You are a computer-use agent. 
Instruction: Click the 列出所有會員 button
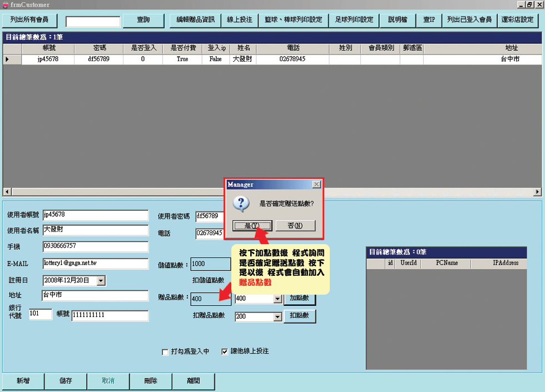pyautogui.click(x=29, y=21)
